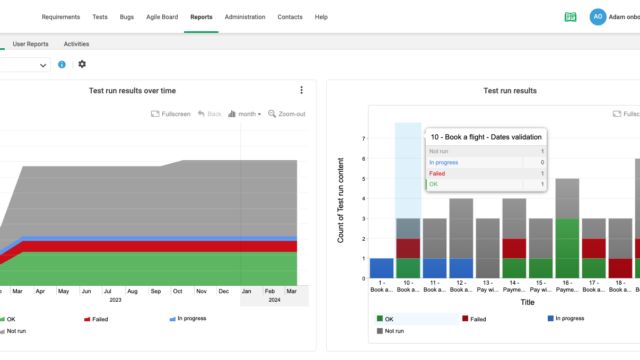Toggle In progress series in left legend
Viewport: 640px width, 360px height.
click(x=188, y=318)
